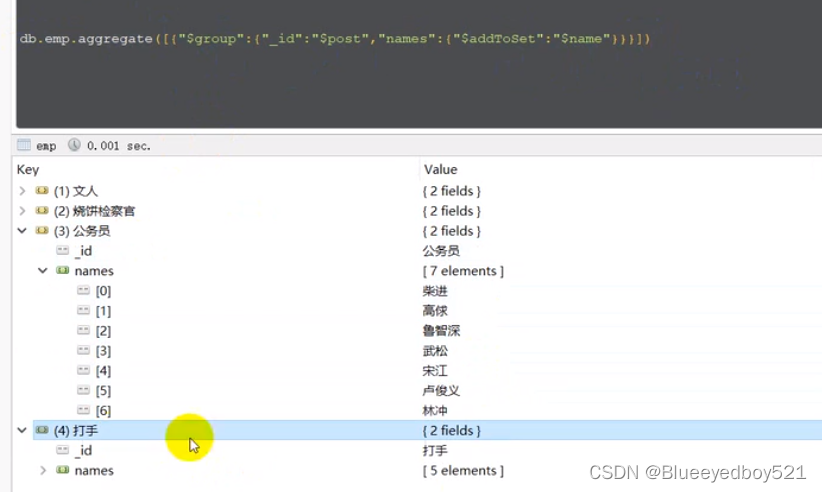822x492 pixels.
Task: Select the (1) 文人 row label
Action: coord(76,191)
